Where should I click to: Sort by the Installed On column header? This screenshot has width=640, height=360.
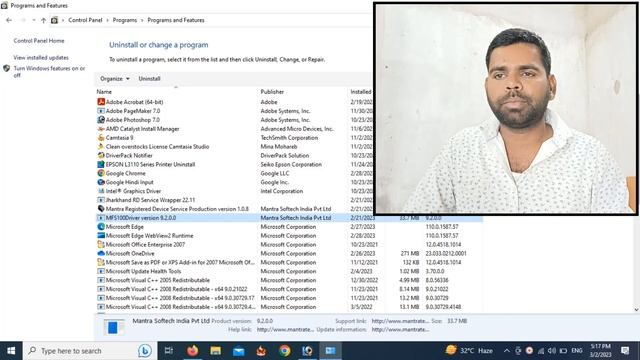361,92
